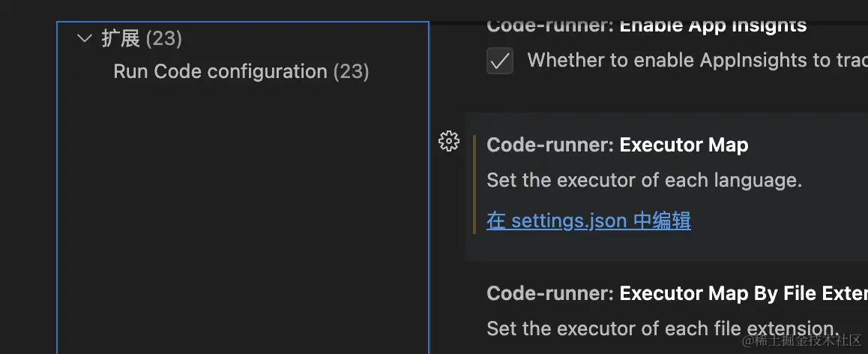Uncheck the Enable App Insights checkbox
Image resolution: width=868 pixels, height=354 pixels.
[x=500, y=61]
